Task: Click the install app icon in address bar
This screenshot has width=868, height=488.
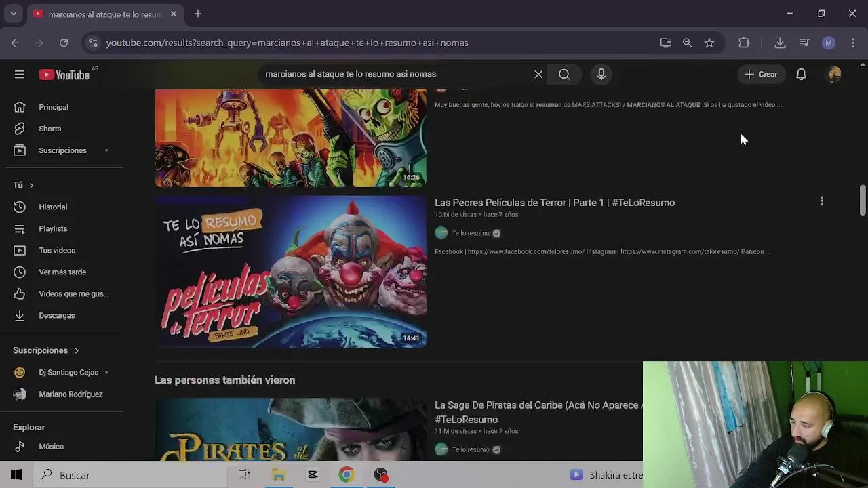Action: (666, 43)
